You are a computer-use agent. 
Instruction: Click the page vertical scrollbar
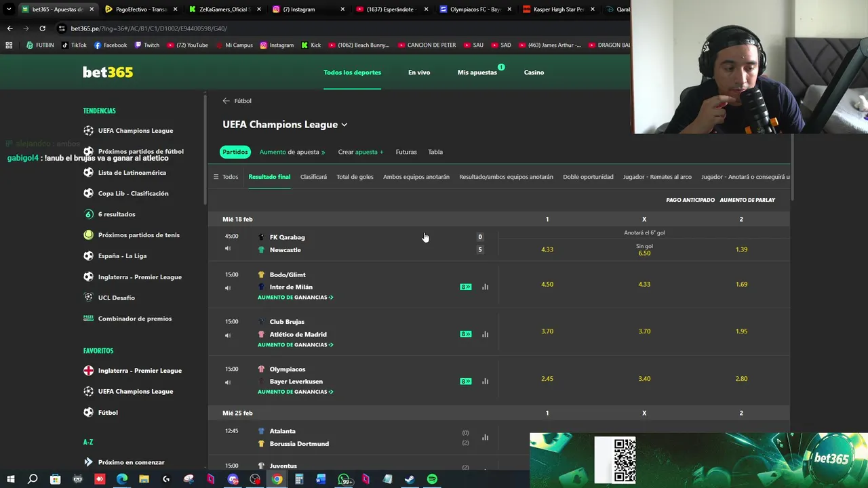792,166
